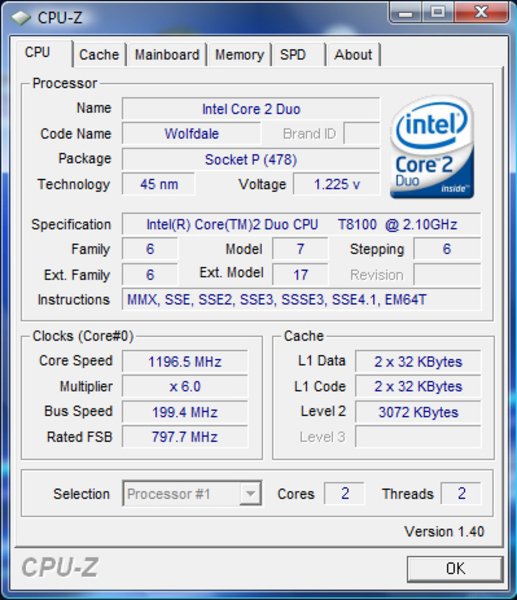Select the Memory tab
Viewport: 517px width, 600px height.
pyautogui.click(x=240, y=55)
